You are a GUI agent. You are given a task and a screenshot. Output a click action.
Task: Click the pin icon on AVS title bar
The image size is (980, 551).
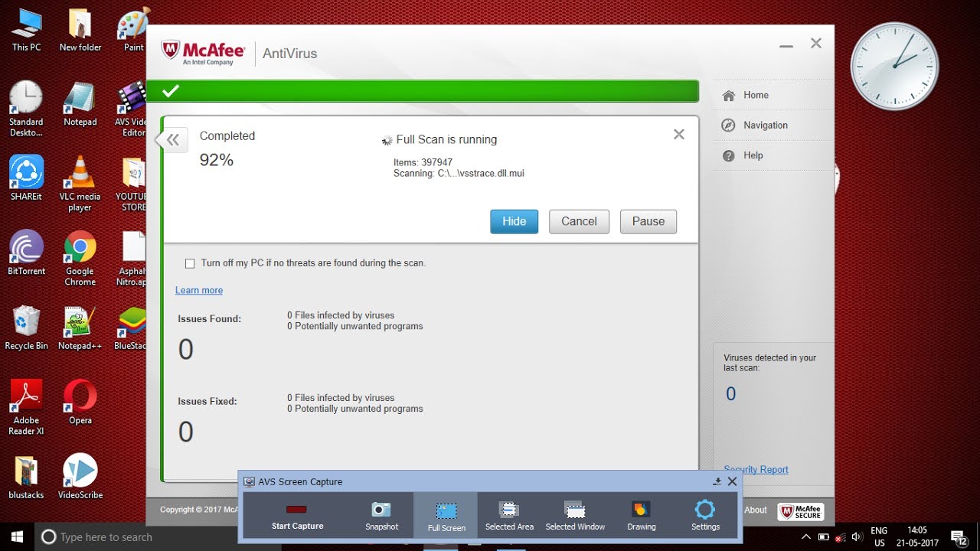coord(717,481)
